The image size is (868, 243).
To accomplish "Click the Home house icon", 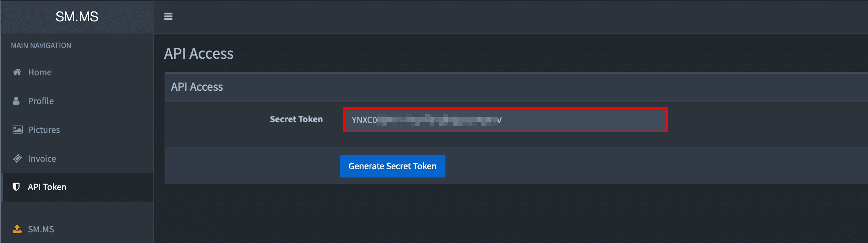I will tap(17, 72).
